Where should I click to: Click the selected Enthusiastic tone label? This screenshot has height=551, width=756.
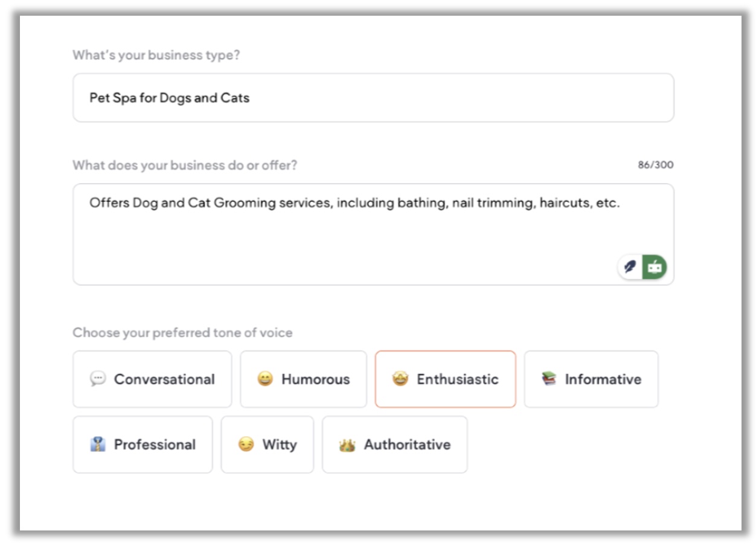(x=457, y=379)
